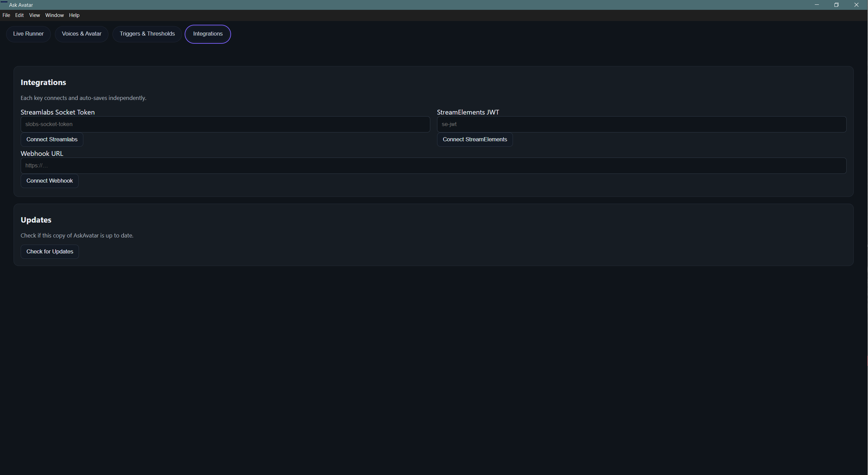
Task: Open the Window menu
Action: point(54,15)
